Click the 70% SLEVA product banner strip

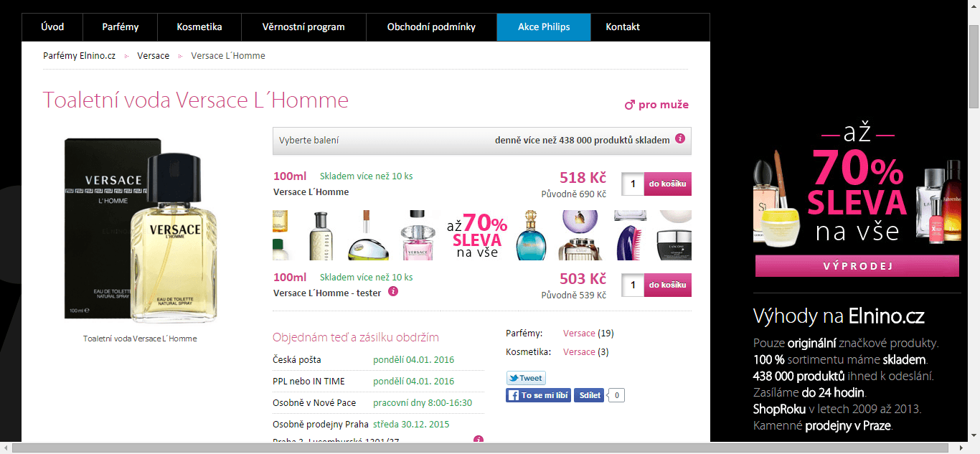481,235
